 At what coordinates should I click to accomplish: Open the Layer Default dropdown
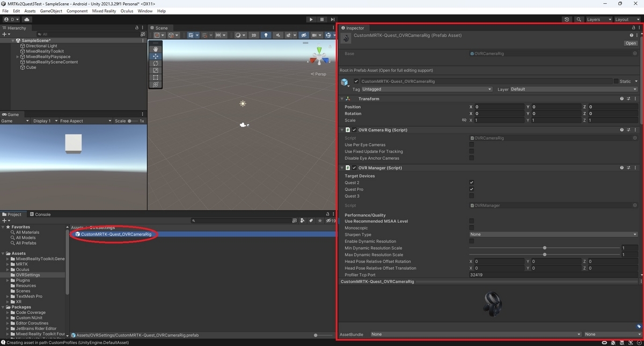573,89
